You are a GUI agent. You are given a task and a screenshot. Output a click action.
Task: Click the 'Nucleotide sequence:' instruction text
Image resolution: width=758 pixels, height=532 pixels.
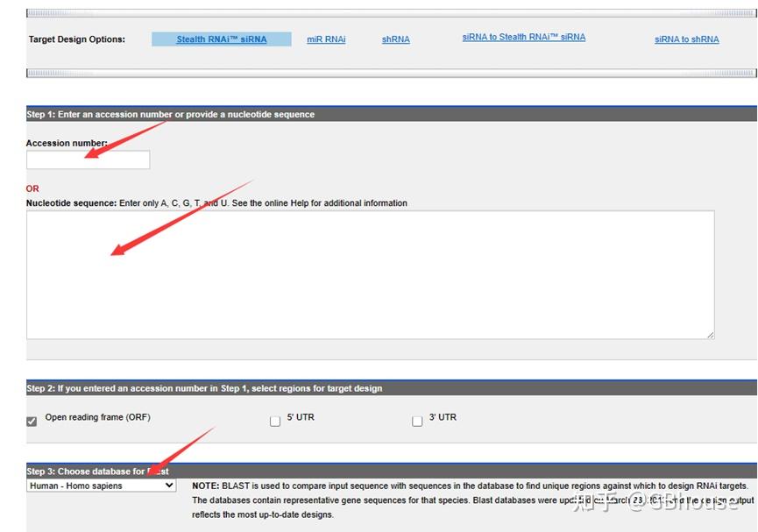click(x=216, y=203)
